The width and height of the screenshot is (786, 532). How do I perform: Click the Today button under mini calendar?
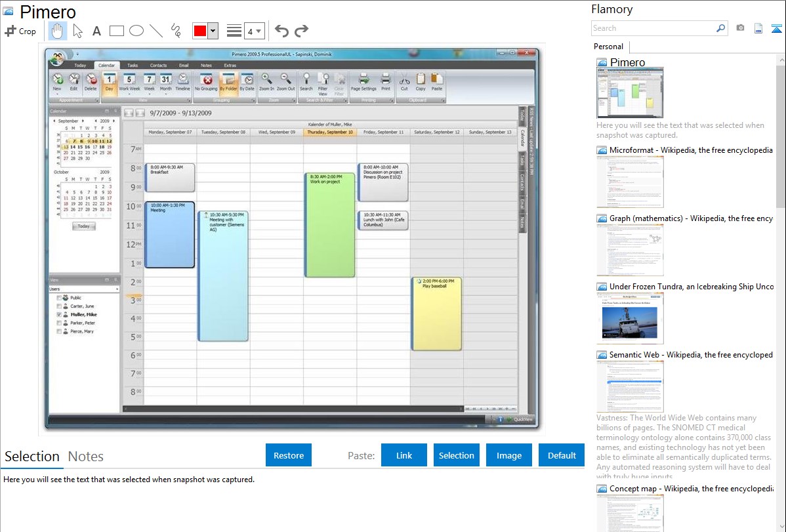(84, 226)
